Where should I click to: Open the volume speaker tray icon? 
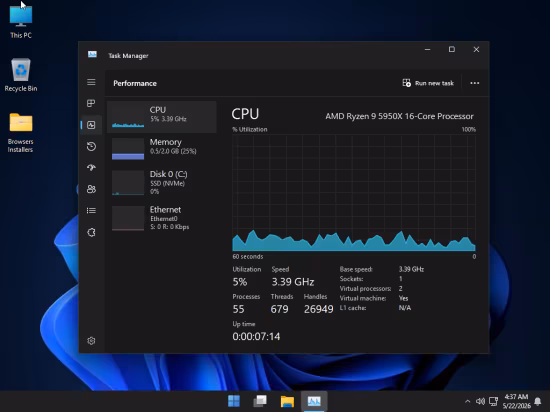coord(480,401)
